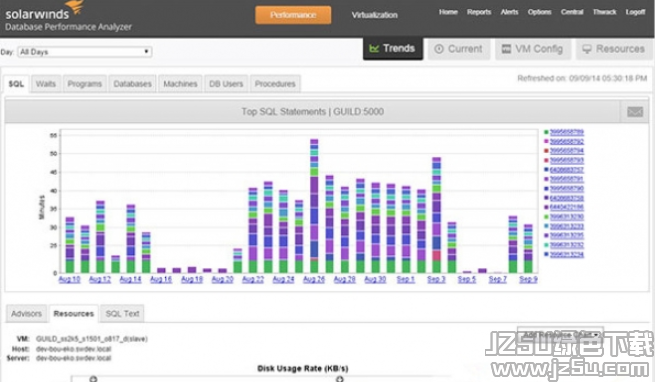655x382 pixels.
Task: Open the Aug 26 date link
Action: pyautogui.click(x=314, y=279)
